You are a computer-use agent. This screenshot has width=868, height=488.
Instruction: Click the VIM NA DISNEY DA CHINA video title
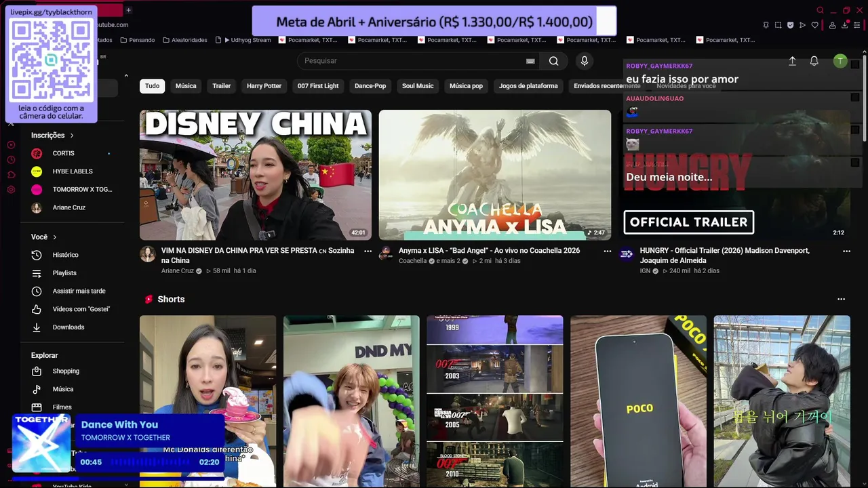point(258,256)
